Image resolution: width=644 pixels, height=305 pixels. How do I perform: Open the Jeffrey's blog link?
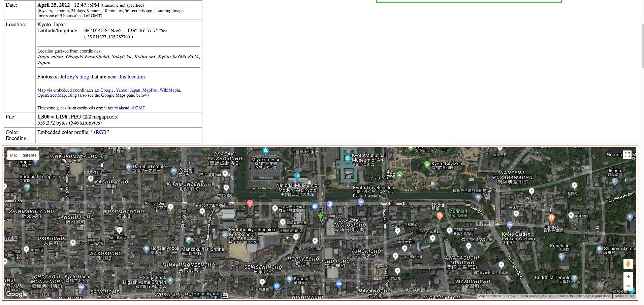point(74,77)
